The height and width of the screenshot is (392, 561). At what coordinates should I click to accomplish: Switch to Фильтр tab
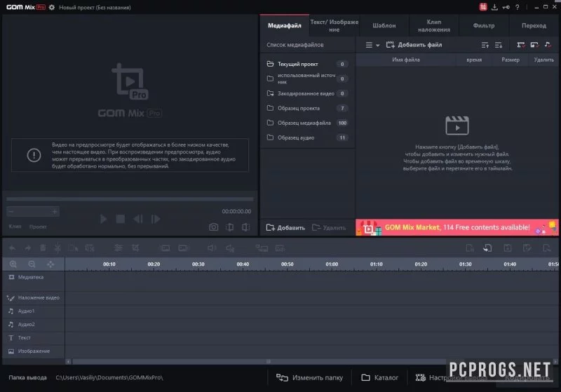(484, 25)
